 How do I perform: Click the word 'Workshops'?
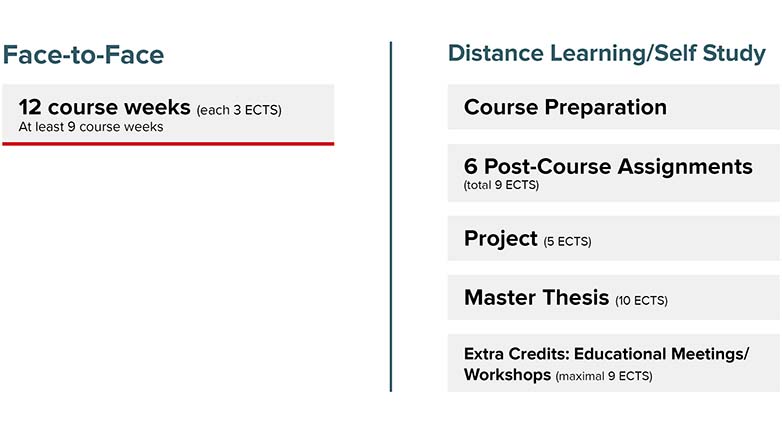click(507, 375)
